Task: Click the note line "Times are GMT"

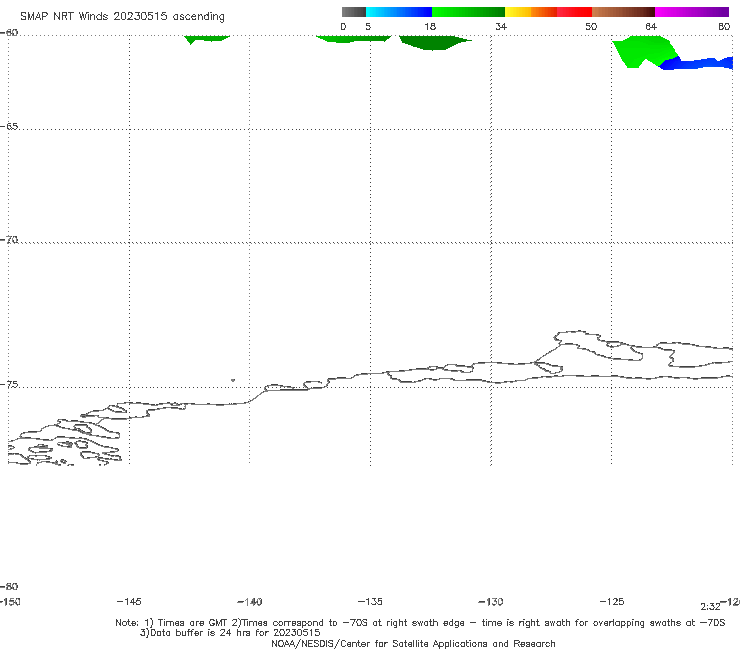Action: (x=193, y=623)
